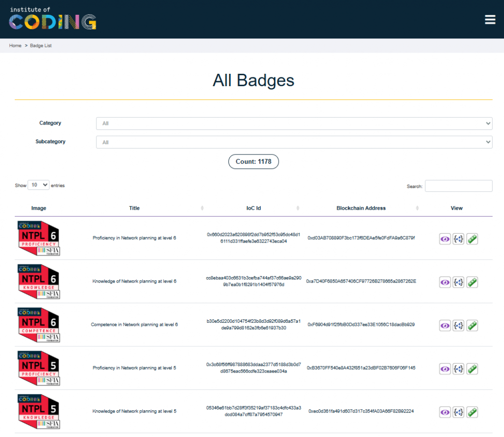The height and width of the screenshot is (437, 504).
Task: Click the Home breadcrumb link
Action: [x=15, y=45]
